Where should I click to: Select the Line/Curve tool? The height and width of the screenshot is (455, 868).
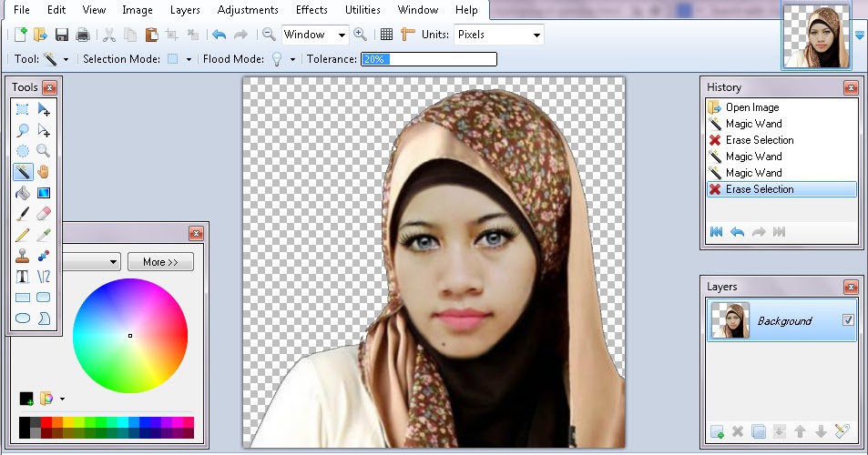pos(43,277)
